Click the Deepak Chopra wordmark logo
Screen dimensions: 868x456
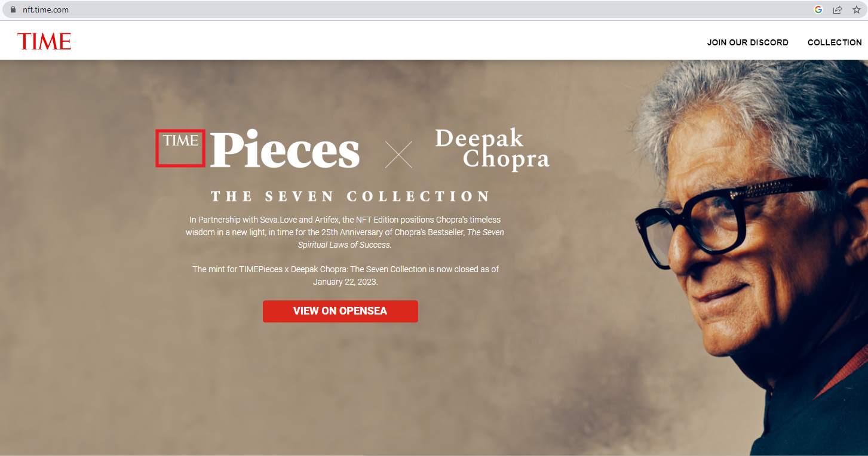pos(492,150)
